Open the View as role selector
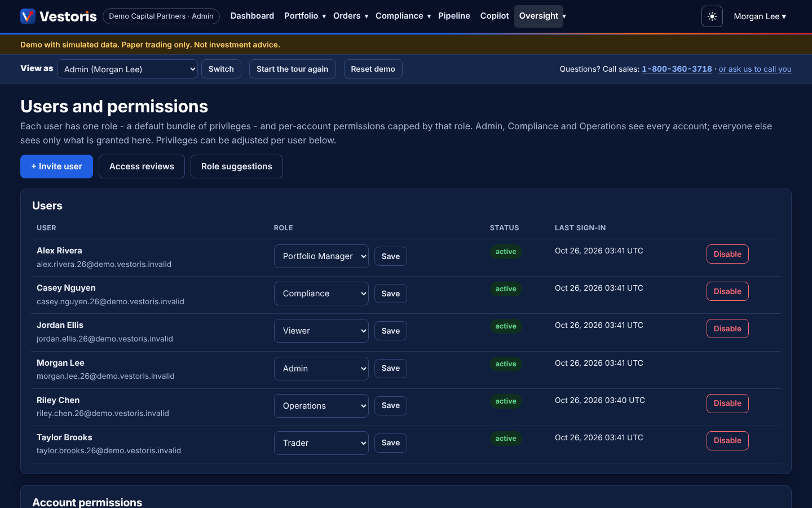 [127, 69]
